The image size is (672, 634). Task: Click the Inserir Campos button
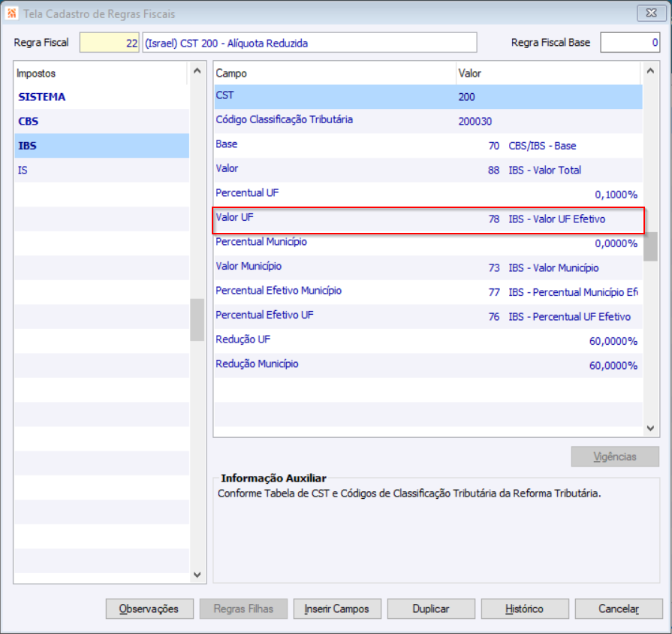tap(337, 608)
